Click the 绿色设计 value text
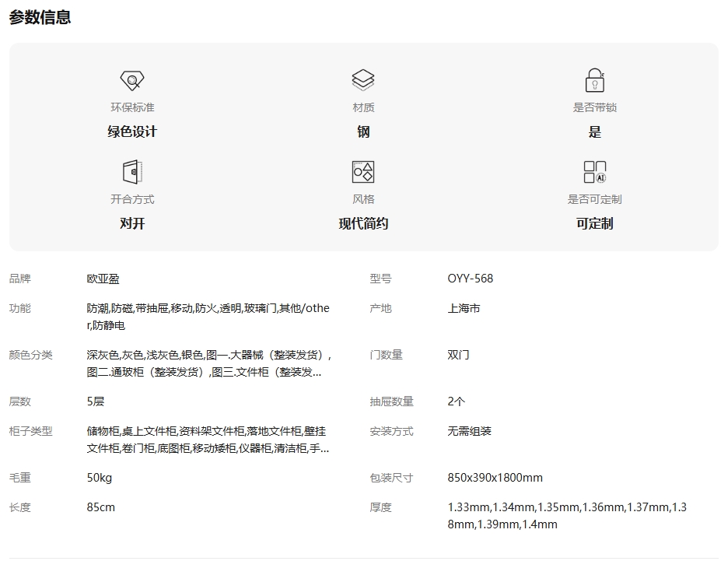Screen dimensions: 728x561 132,131
